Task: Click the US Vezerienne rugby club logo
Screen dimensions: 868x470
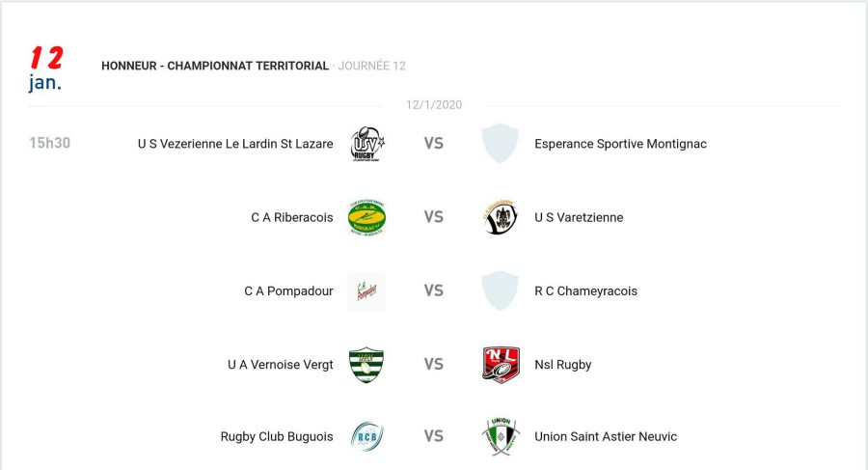Action: [366, 144]
